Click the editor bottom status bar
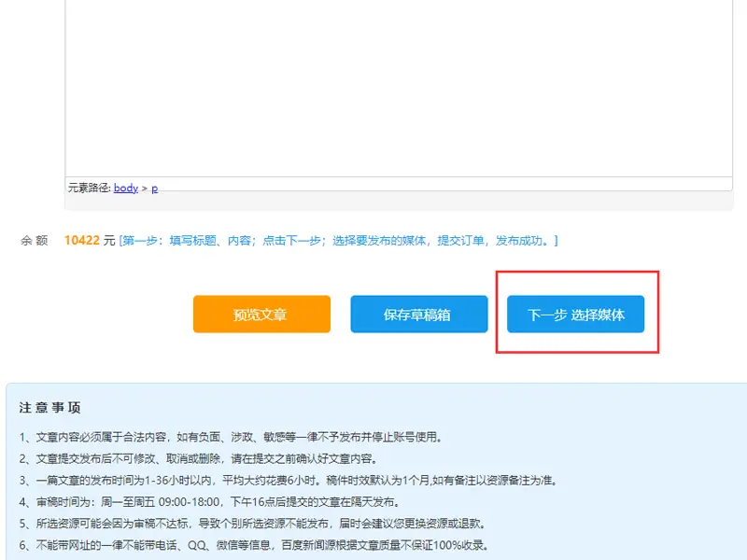Screen dimensions: 747x560 373,188
